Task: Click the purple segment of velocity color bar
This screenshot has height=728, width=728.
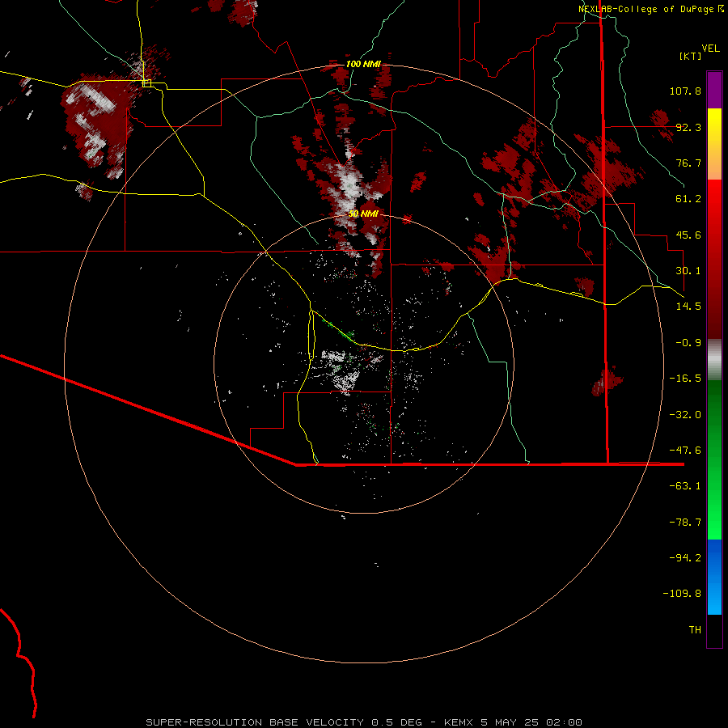Action: pos(714,90)
